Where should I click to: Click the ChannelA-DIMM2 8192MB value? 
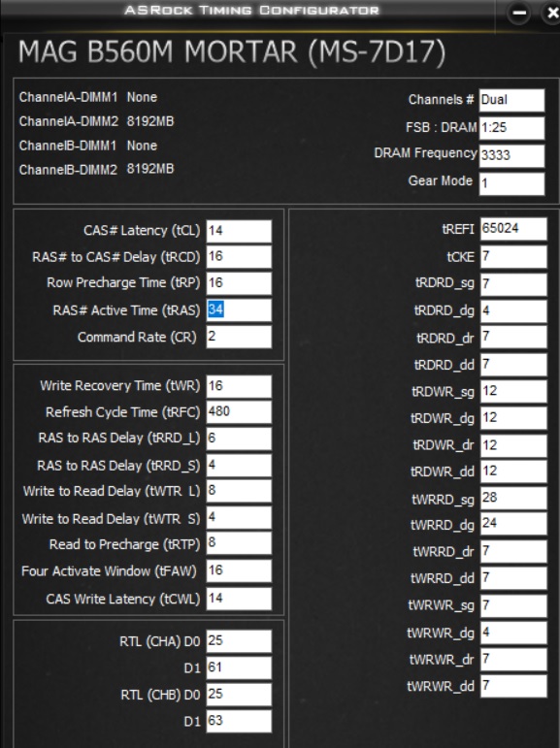tap(149, 121)
